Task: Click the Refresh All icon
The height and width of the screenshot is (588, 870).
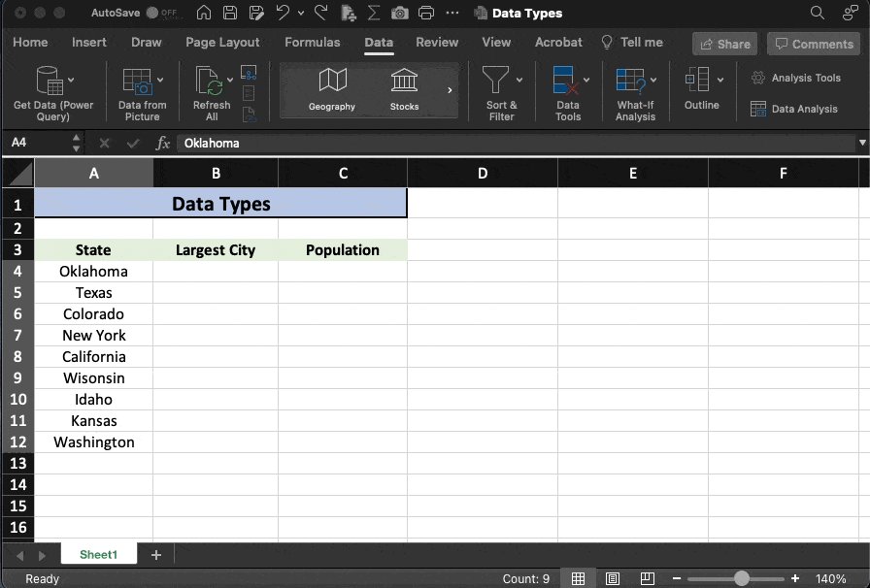Action: click(209, 81)
